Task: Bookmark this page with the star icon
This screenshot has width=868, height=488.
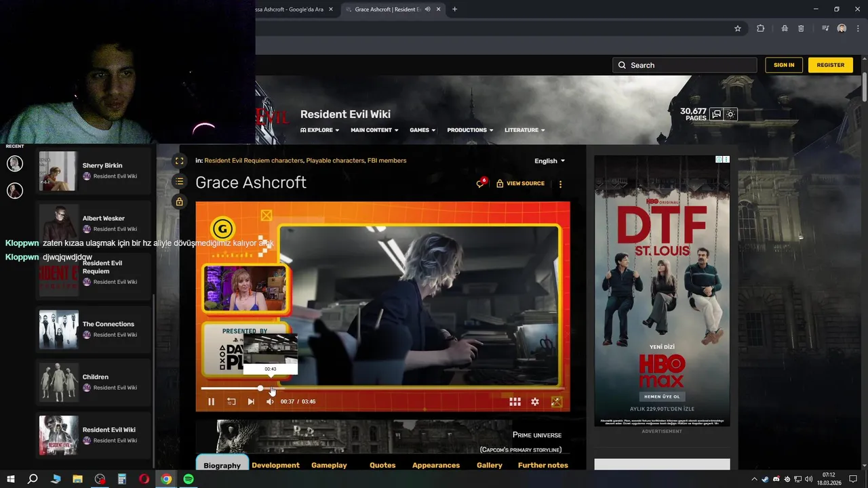Action: click(x=738, y=28)
